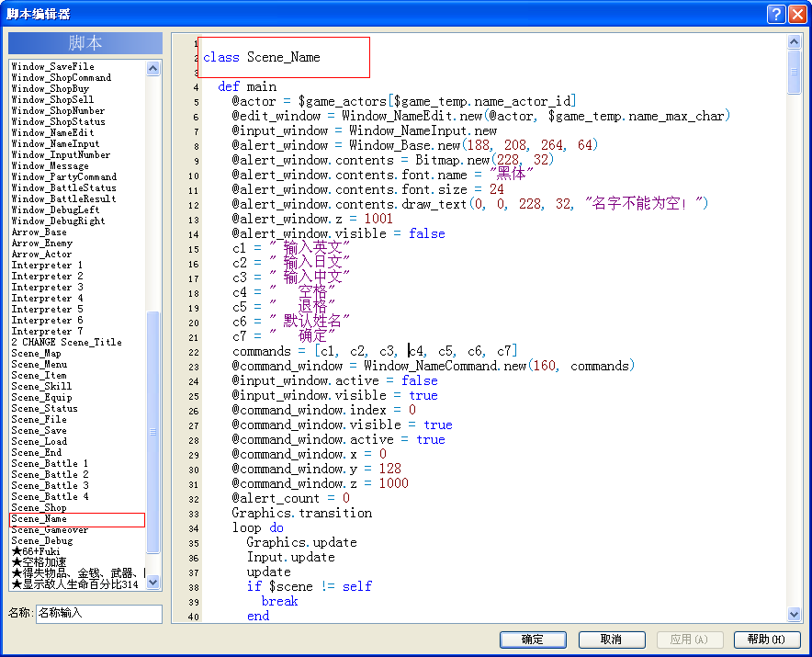Select Scene_Shop script

[39, 508]
